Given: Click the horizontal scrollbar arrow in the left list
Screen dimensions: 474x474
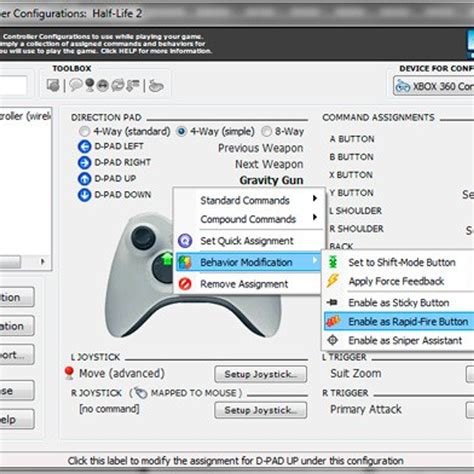Looking at the screenshot, I should 43,261.
